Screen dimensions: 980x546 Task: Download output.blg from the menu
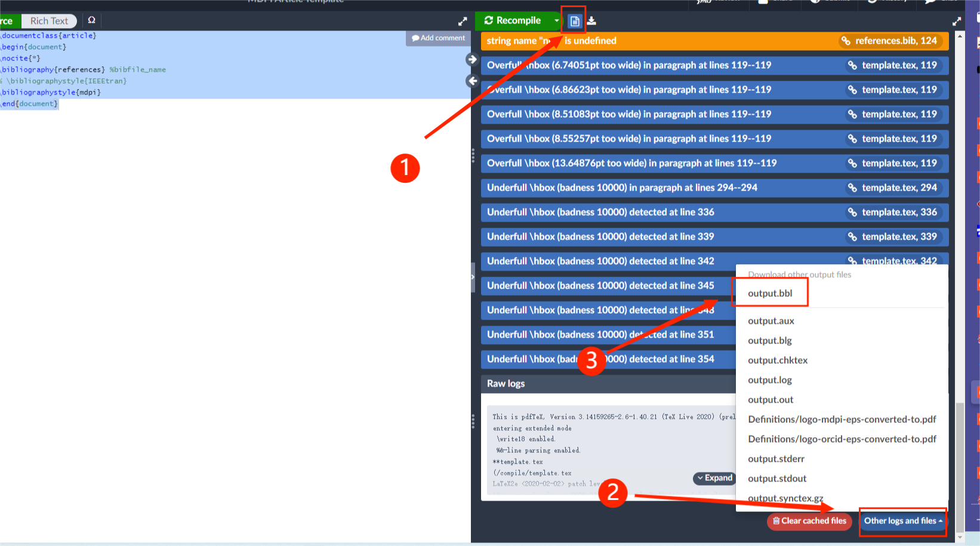coord(770,341)
